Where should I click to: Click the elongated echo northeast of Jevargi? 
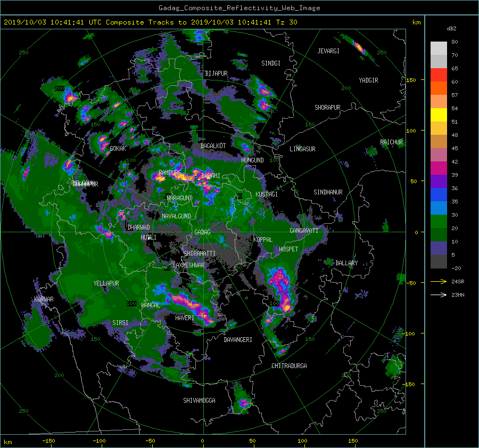pyautogui.click(x=359, y=48)
